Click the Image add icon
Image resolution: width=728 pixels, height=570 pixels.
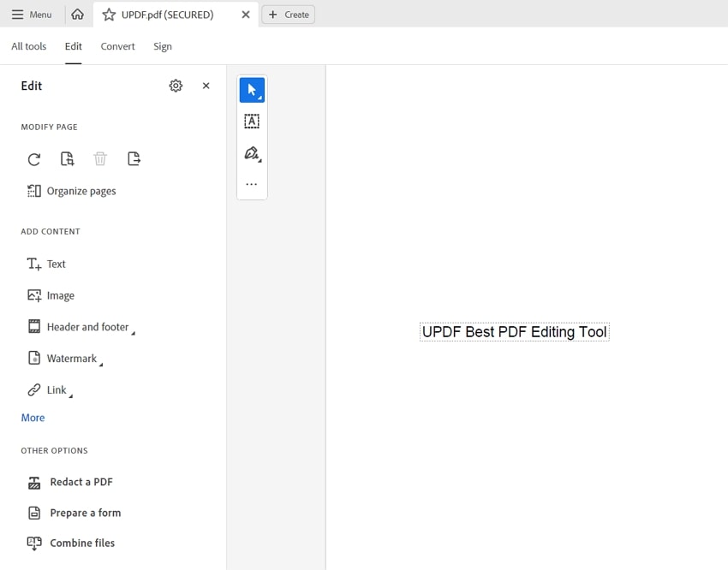(x=34, y=295)
